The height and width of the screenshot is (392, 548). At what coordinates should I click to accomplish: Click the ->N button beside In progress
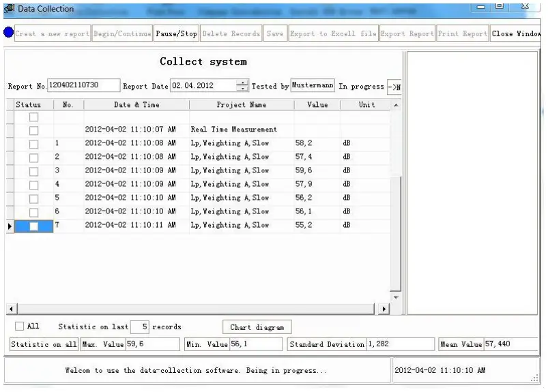(394, 87)
